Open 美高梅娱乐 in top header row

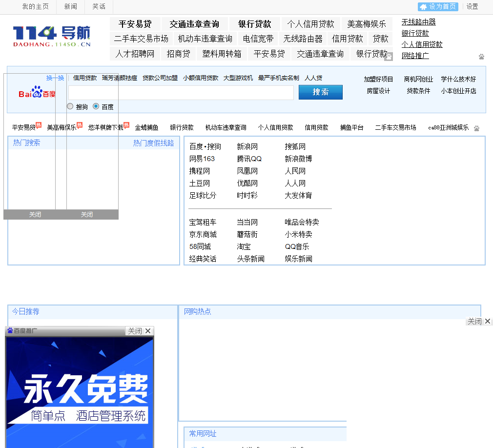pos(367,24)
